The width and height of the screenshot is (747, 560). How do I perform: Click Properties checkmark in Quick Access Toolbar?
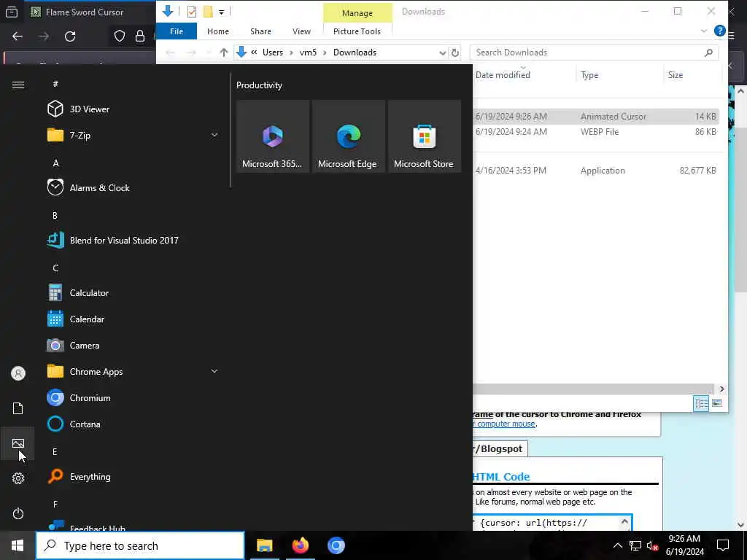coord(192,12)
